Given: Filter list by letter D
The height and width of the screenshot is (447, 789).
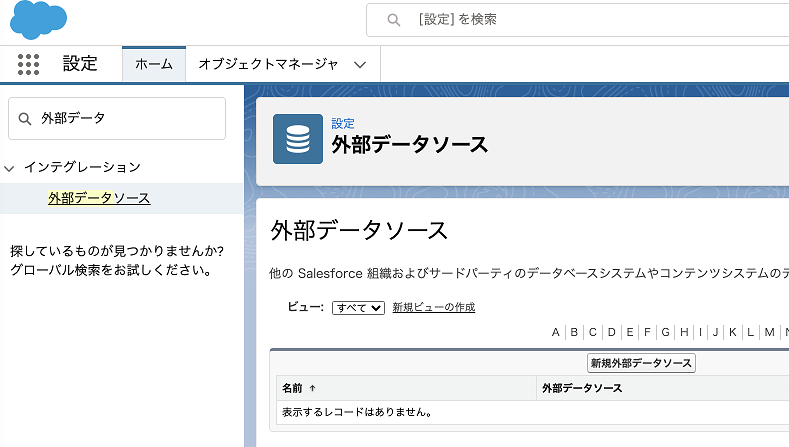Looking at the screenshot, I should [x=611, y=332].
